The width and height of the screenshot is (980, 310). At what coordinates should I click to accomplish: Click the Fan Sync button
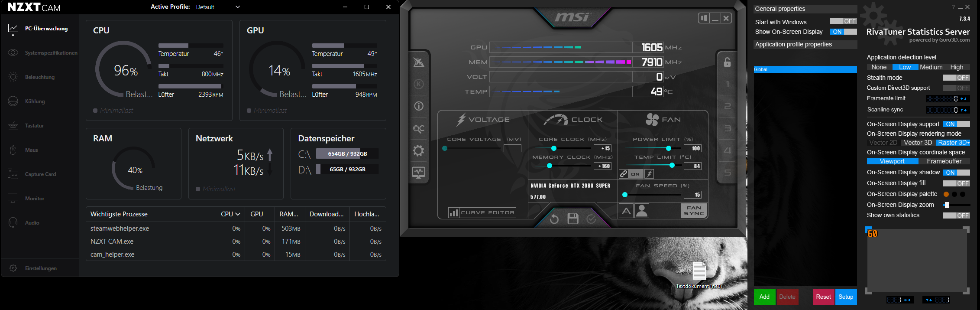(694, 211)
